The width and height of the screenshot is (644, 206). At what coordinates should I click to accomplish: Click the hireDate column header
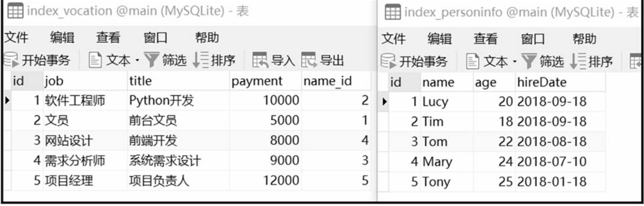point(542,82)
